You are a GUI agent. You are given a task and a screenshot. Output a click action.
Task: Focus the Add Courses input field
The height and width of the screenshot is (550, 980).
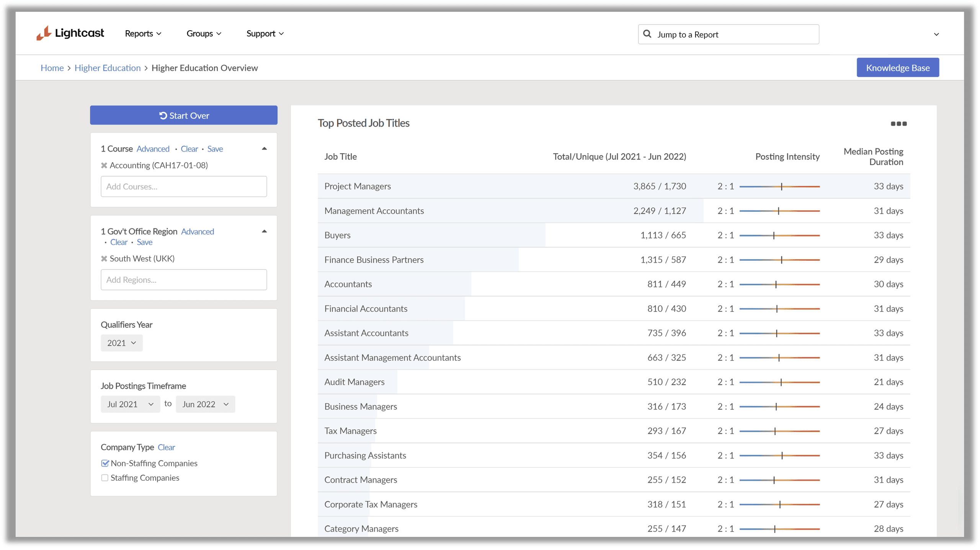tap(184, 186)
